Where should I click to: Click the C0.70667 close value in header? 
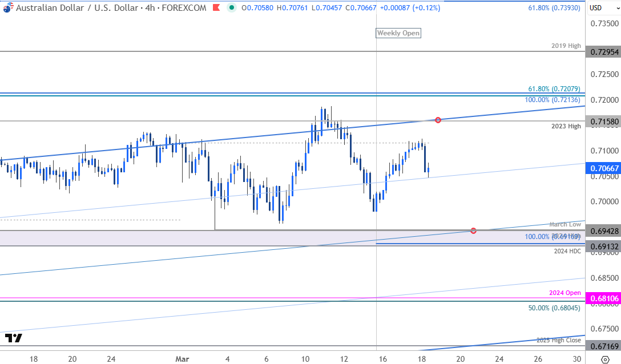pyautogui.click(x=361, y=7)
